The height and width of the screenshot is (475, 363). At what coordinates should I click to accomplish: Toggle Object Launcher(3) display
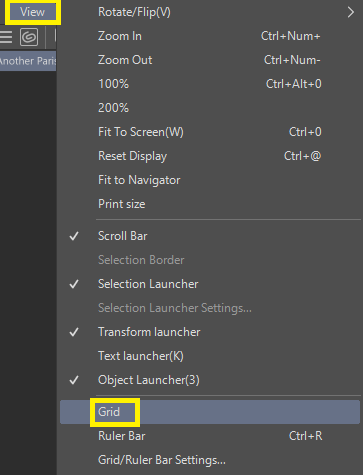tap(210, 380)
